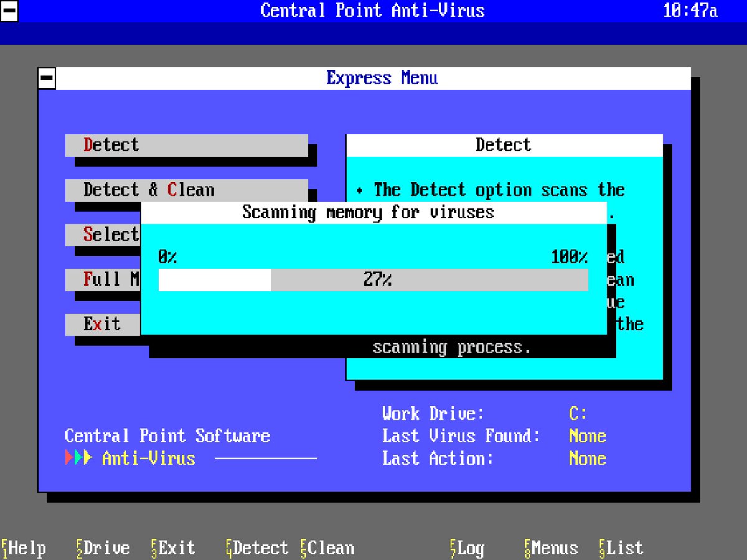747x560 pixels.
Task: Select F9 List in the function key bar
Action: coord(621,548)
